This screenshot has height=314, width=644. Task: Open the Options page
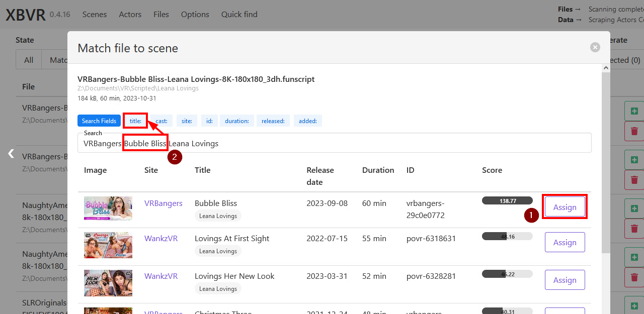(195, 14)
